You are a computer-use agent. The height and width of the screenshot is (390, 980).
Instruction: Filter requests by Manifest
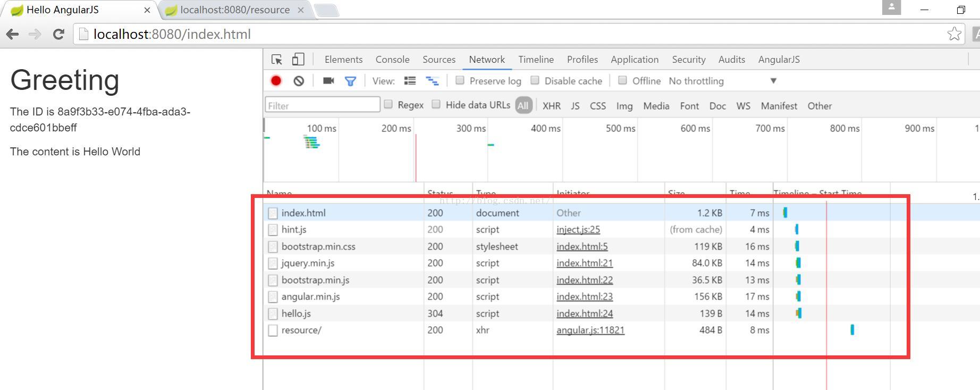coord(779,106)
